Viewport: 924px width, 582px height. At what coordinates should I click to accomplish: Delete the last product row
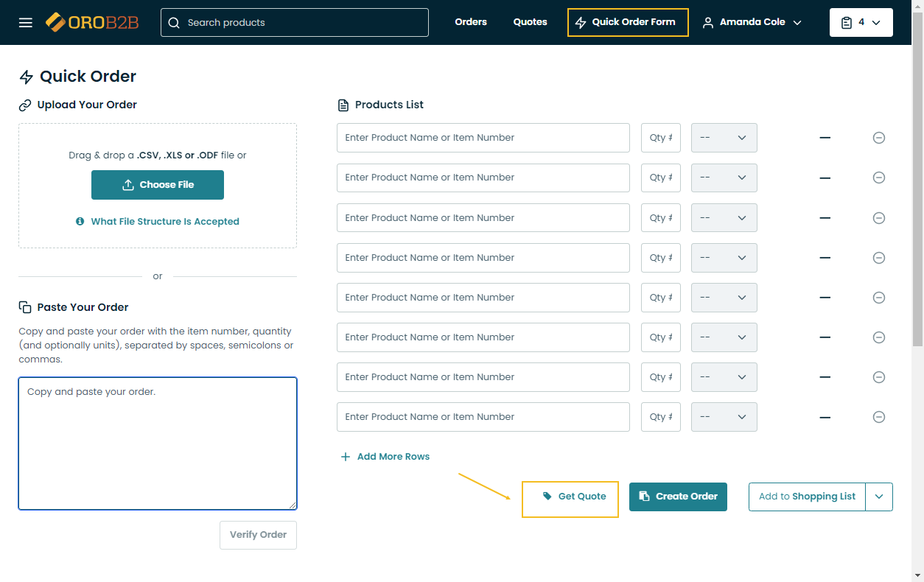(878, 417)
